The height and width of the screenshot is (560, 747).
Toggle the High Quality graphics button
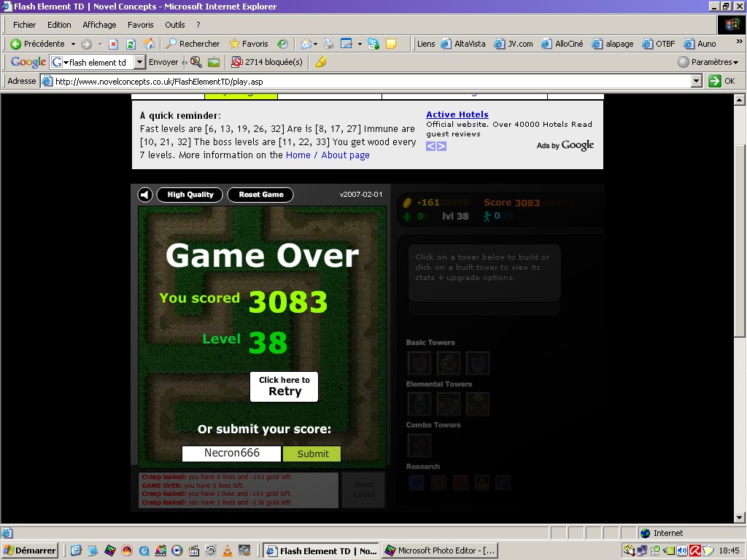coord(190,195)
